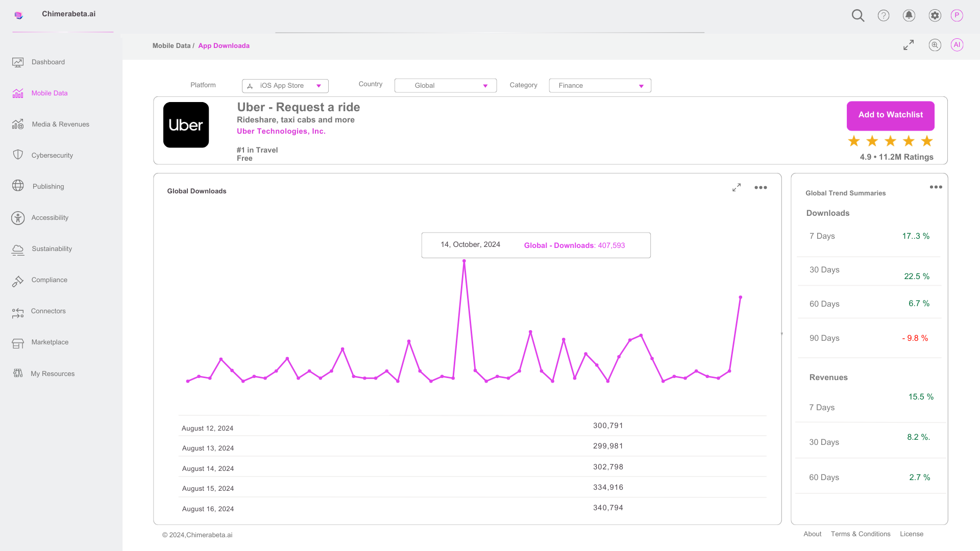Click the Add to Watchlist button
980x551 pixels.
click(890, 115)
